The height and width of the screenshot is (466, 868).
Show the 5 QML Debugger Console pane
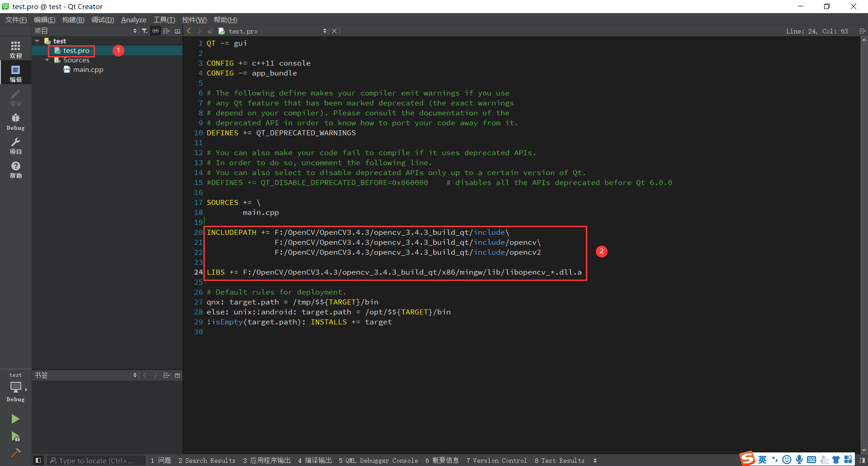coord(378,460)
